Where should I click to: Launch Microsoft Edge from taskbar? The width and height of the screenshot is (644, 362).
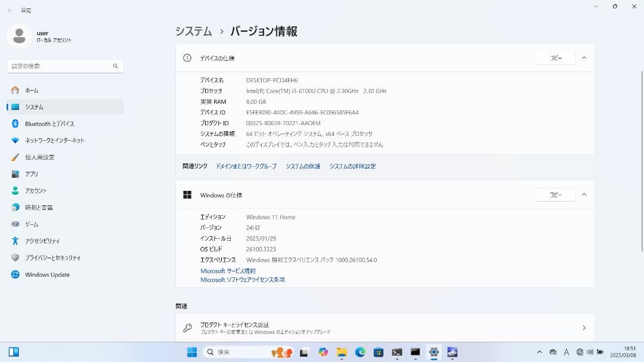(359, 352)
